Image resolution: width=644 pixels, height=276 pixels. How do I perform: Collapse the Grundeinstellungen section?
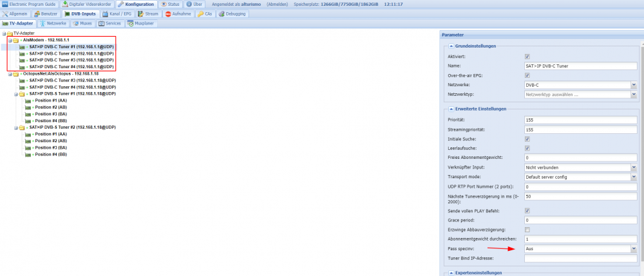coord(451,46)
